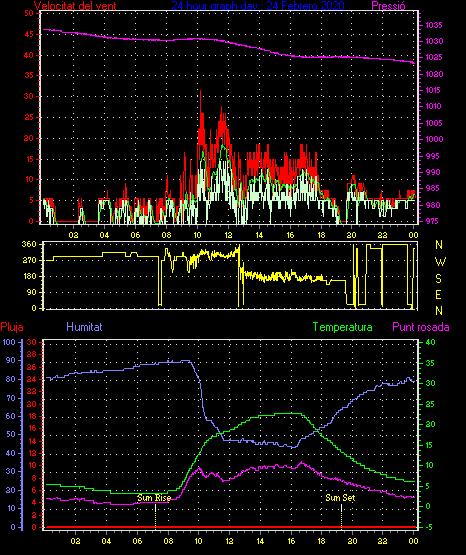Click the 1035 pressure axis value

point(433,25)
